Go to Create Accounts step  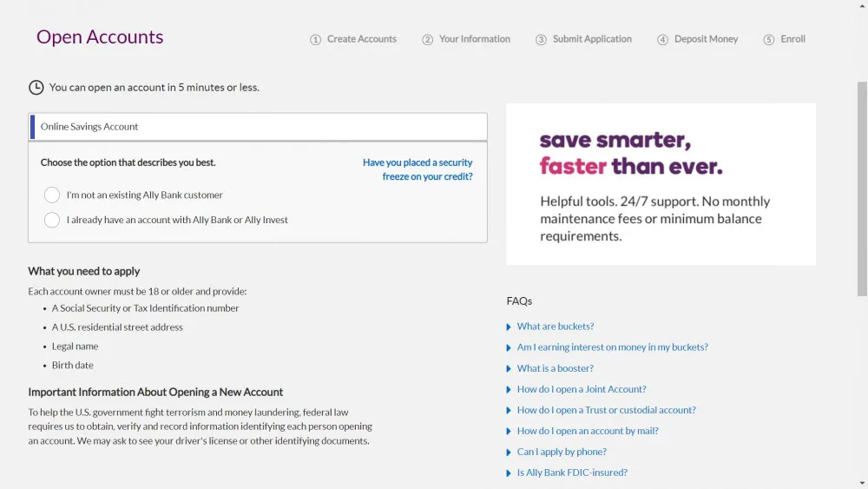(361, 39)
